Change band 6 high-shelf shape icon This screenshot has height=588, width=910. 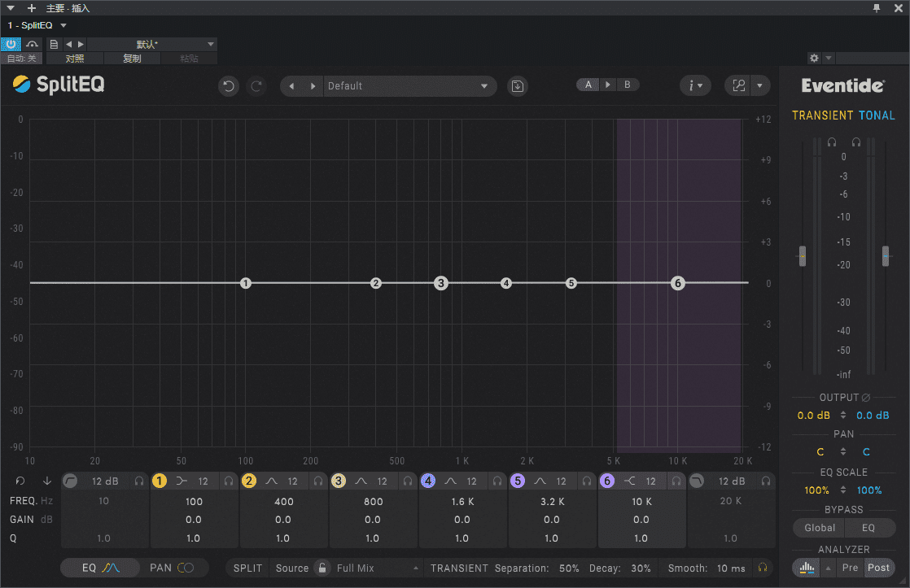click(630, 481)
